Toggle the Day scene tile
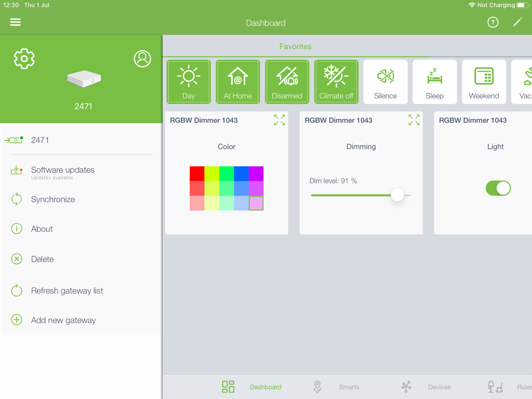The width and height of the screenshot is (532, 399). (189, 82)
